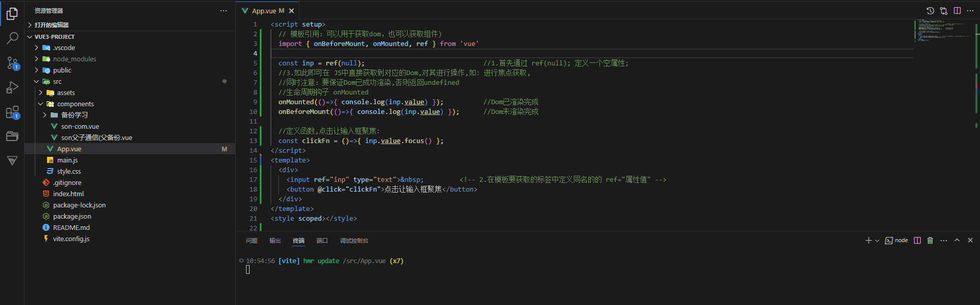The image size is (980, 305).
Task: Expand the 备份学习 folder
Action: pos(130,115)
